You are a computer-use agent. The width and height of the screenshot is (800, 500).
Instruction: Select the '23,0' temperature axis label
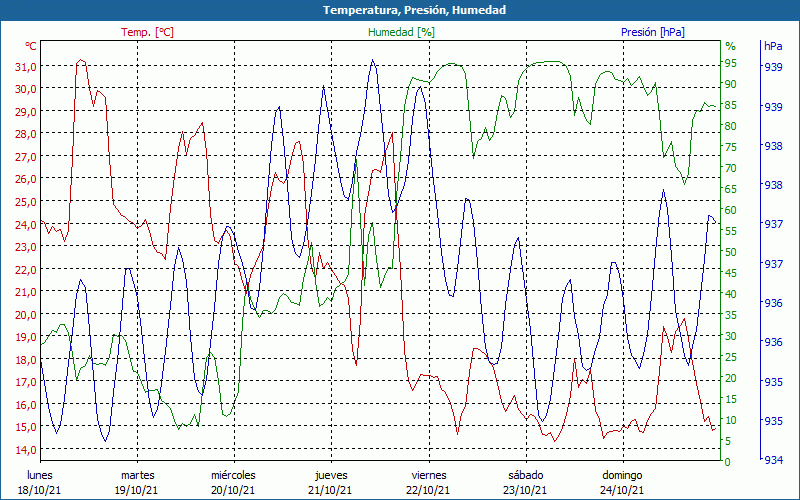[x=26, y=247]
